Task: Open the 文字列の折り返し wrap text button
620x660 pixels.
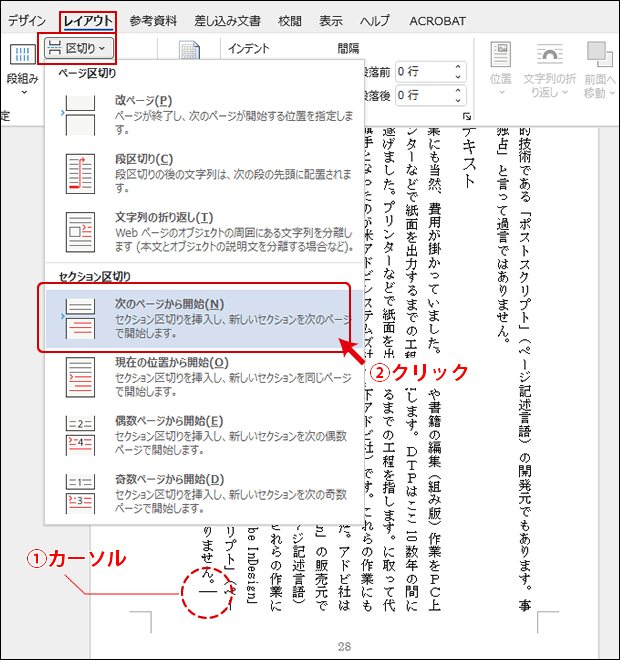Action: pyautogui.click(x=549, y=69)
